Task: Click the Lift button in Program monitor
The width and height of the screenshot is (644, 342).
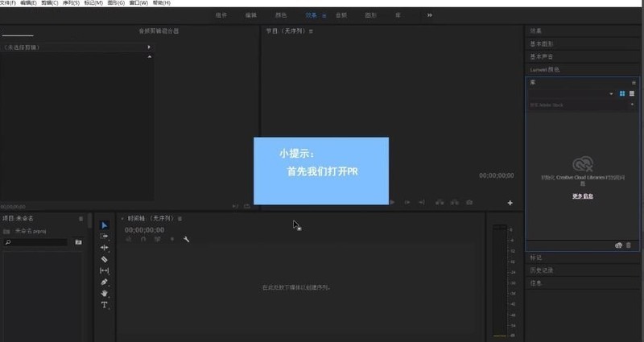Action: (x=440, y=203)
